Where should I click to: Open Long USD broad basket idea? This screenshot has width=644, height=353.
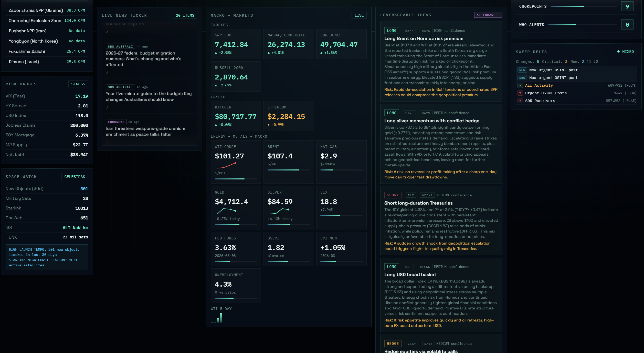click(410, 275)
